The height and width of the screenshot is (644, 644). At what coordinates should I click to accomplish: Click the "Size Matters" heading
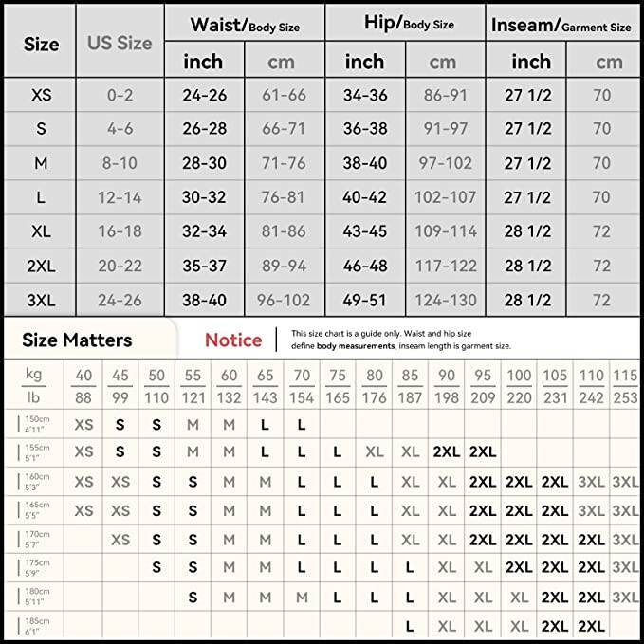click(x=76, y=340)
